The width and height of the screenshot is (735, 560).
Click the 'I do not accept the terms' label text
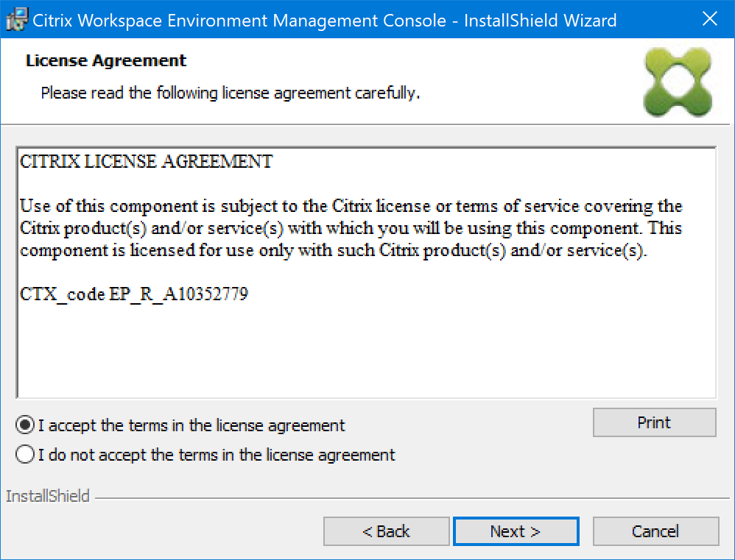tap(217, 455)
